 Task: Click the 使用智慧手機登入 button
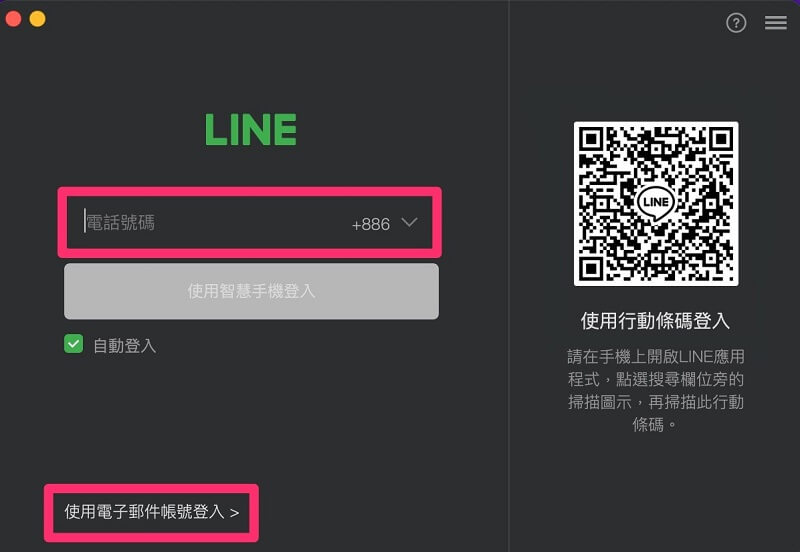pyautogui.click(x=251, y=291)
